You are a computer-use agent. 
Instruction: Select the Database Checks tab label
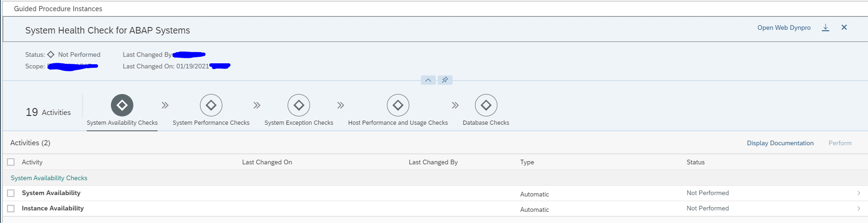[486, 123]
